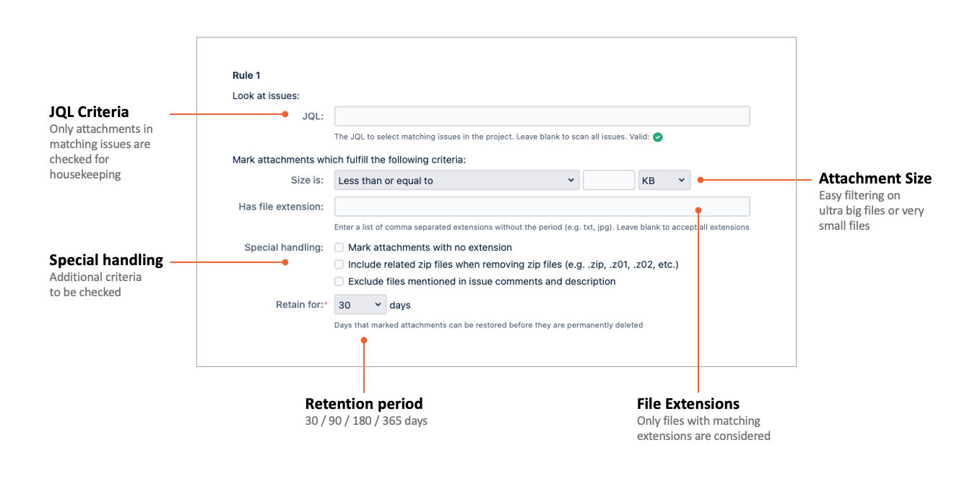Enable 'Mark attachments with no extension'

click(x=339, y=247)
